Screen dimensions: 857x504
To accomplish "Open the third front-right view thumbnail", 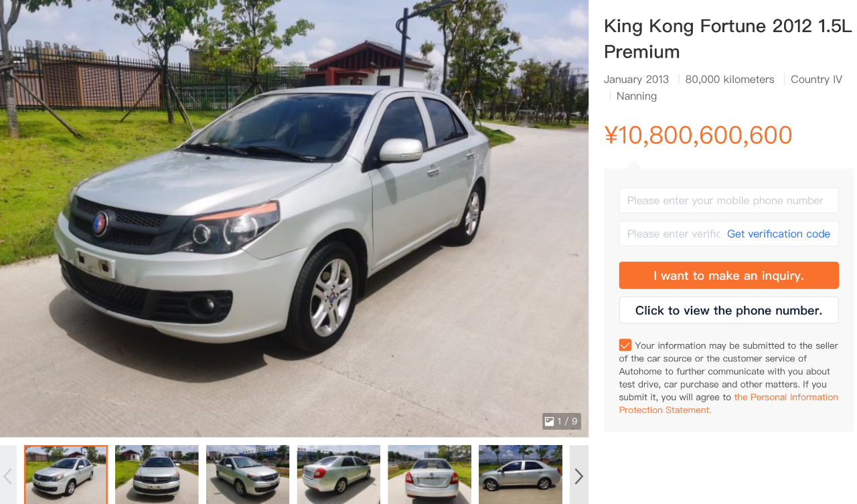I will 248,475.
